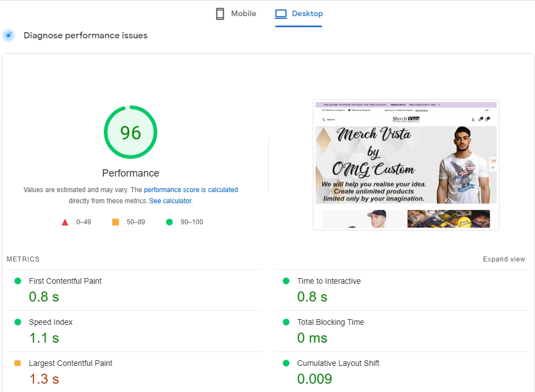535x392 pixels.
Task: Click the 96 performance score gauge
Action: click(x=131, y=132)
